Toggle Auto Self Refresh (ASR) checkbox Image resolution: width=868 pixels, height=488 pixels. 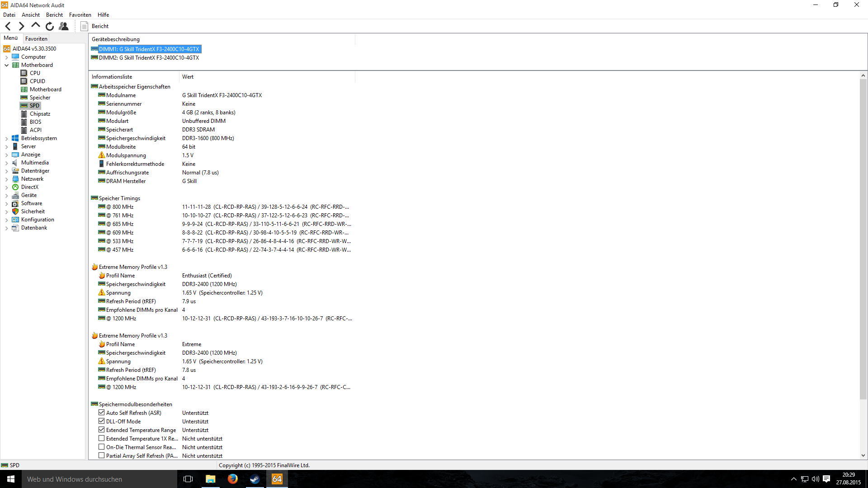[102, 413]
